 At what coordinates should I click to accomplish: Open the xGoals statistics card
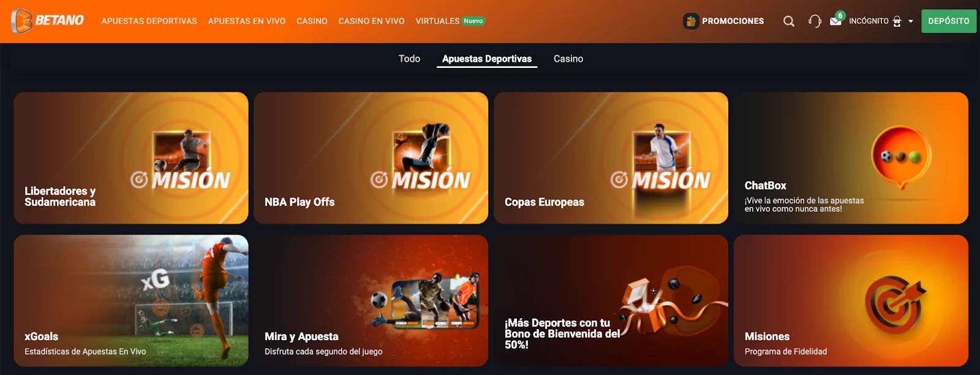[131, 300]
